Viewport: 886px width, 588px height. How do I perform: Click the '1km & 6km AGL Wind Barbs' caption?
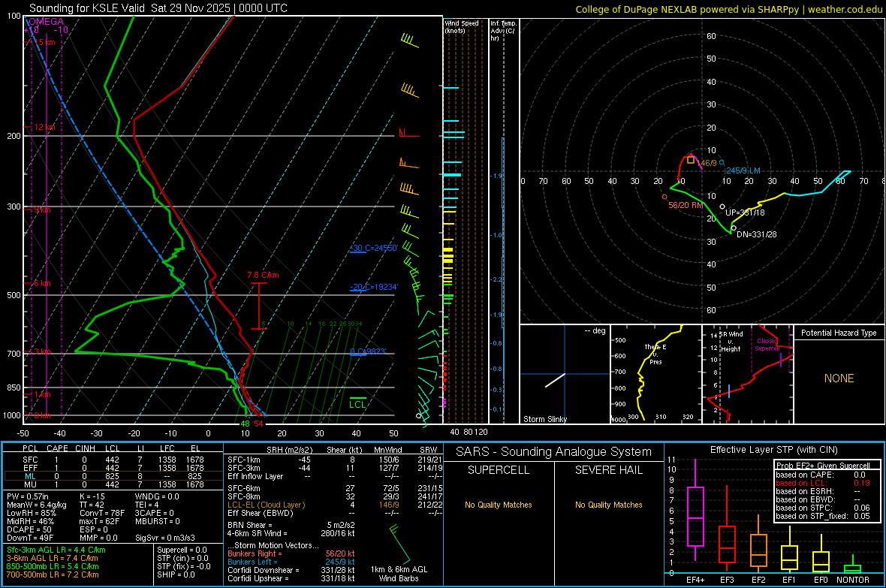click(x=399, y=574)
